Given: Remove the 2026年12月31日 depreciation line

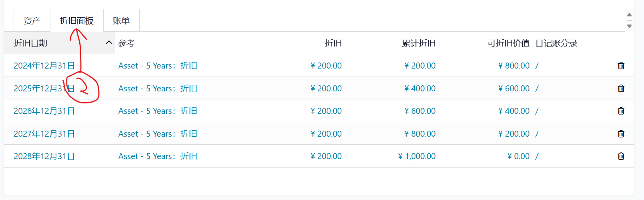Looking at the screenshot, I should click(x=621, y=111).
